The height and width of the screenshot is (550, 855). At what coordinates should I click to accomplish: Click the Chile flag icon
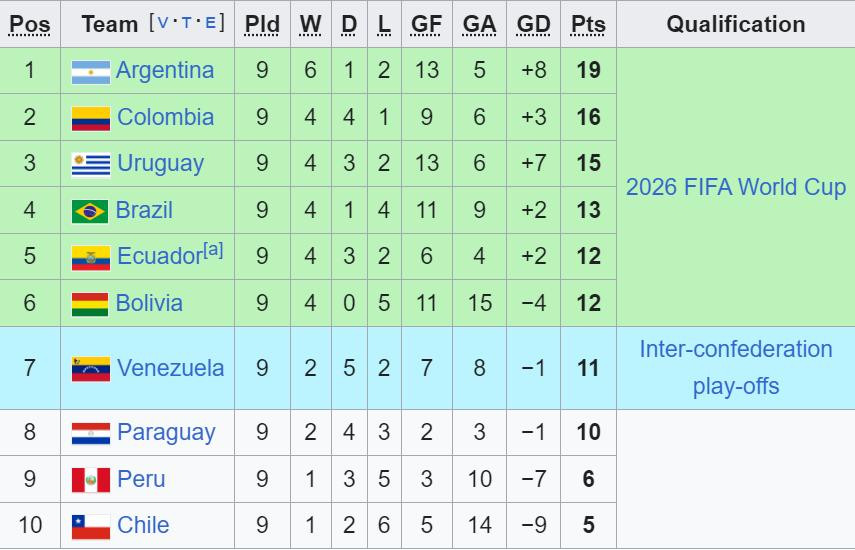pyautogui.click(x=90, y=526)
